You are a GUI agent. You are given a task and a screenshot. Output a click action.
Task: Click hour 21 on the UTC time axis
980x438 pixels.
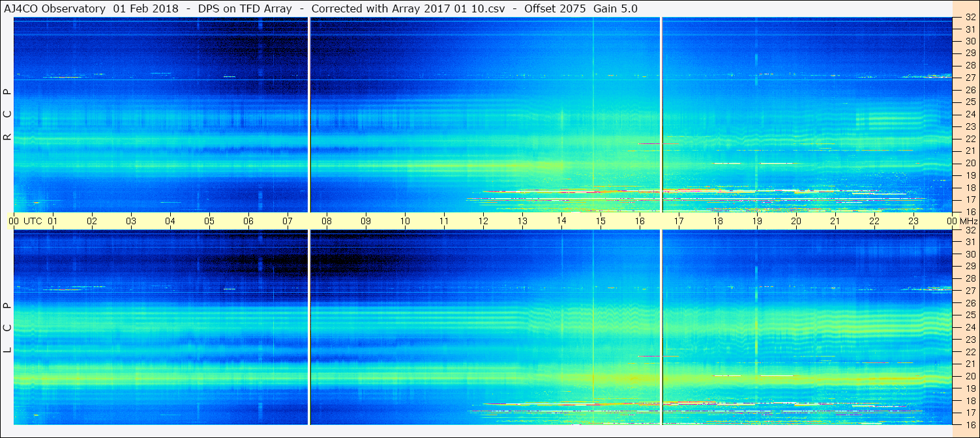[x=835, y=221]
